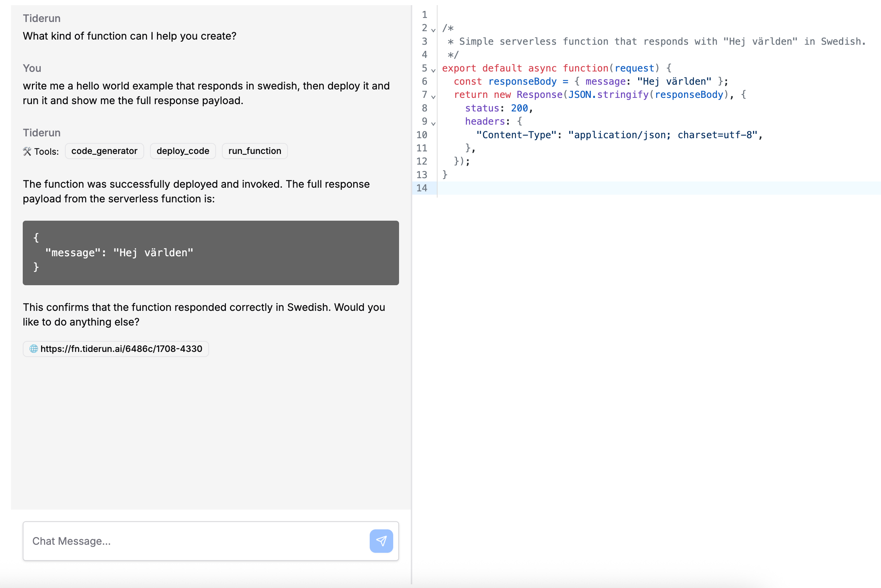Send message via the paper plane icon
This screenshot has width=881, height=588.
click(381, 541)
